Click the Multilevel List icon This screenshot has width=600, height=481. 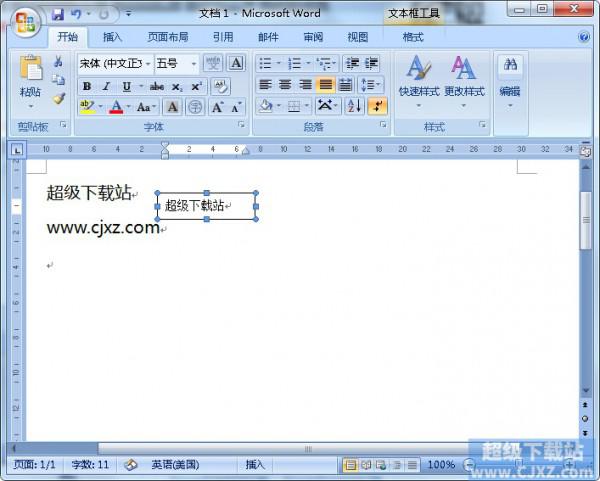coord(324,63)
